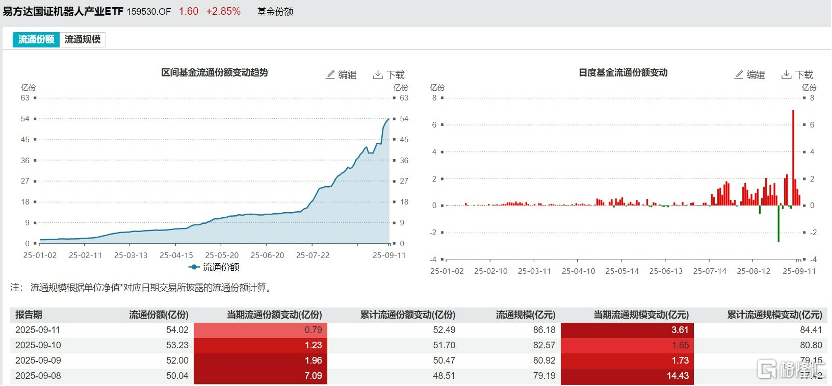The height and width of the screenshot is (386, 832).
Task: Click the fund name 易方达国证机器人产业ETF
Action: pos(63,11)
